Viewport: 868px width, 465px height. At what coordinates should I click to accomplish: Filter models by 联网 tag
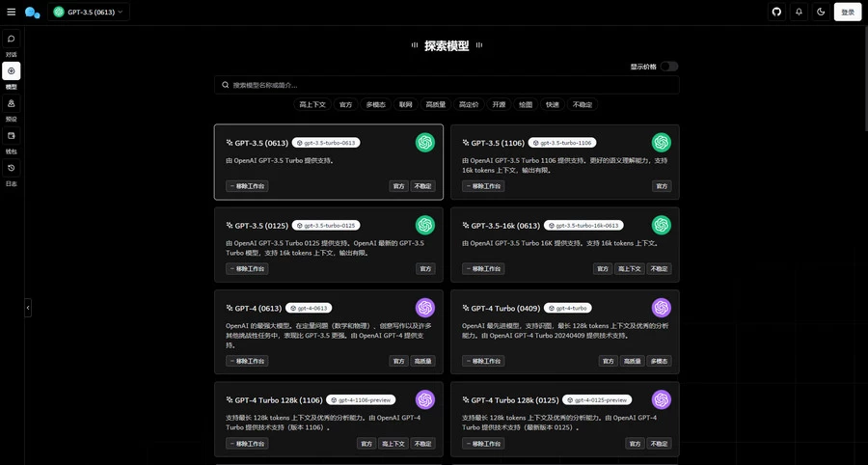pyautogui.click(x=406, y=104)
